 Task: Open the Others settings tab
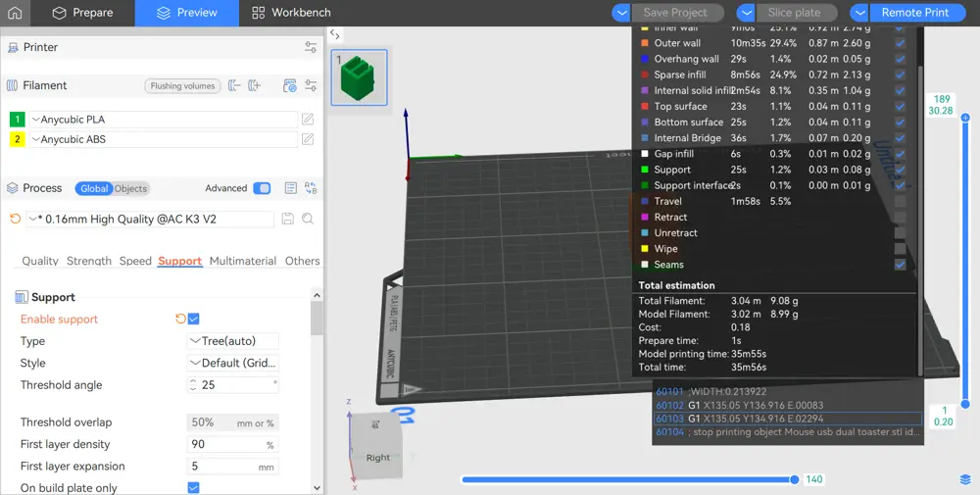point(302,261)
